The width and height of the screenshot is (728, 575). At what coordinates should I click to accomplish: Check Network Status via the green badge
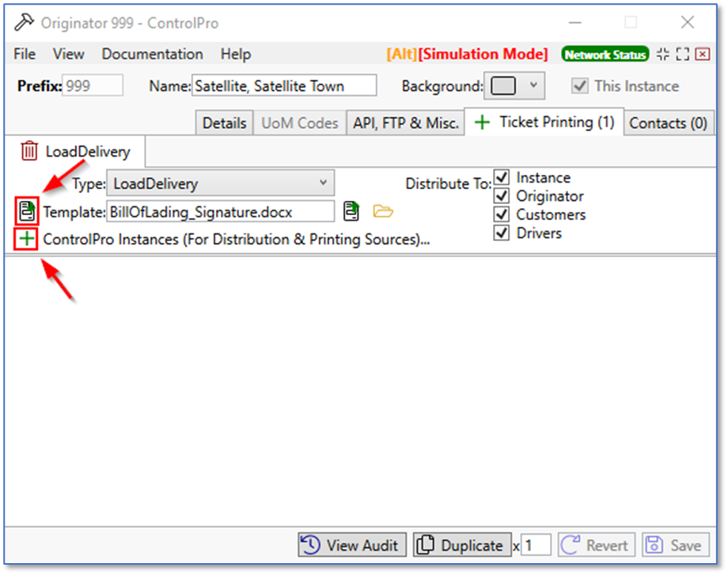(605, 54)
